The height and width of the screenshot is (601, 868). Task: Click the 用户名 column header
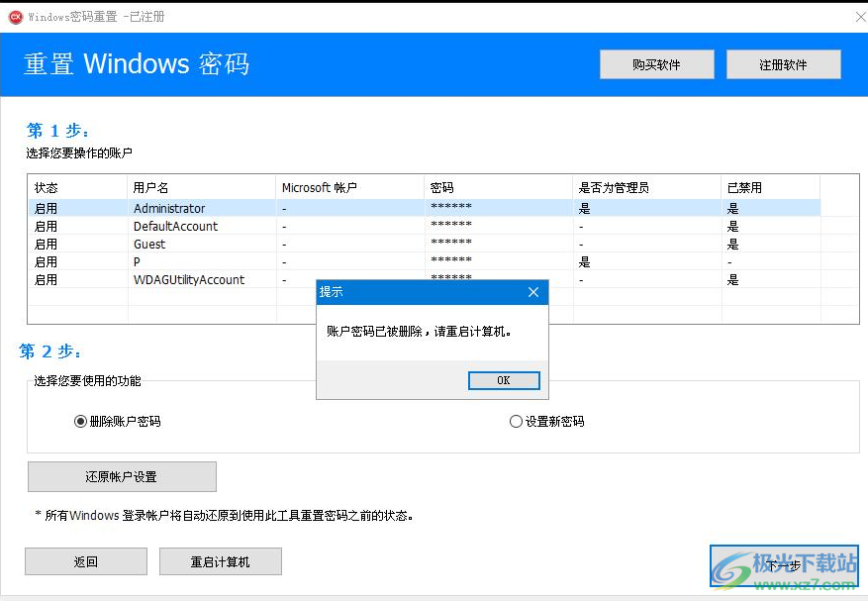pyautogui.click(x=202, y=188)
